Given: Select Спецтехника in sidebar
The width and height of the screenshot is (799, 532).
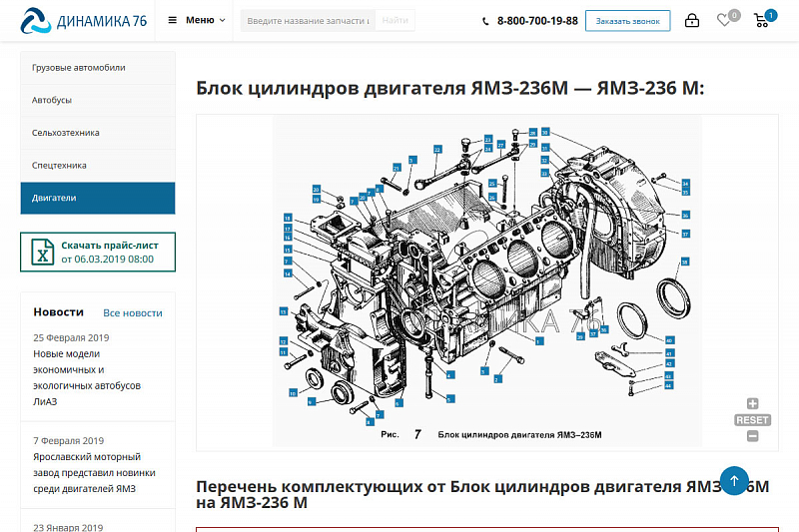Looking at the screenshot, I should (98, 166).
